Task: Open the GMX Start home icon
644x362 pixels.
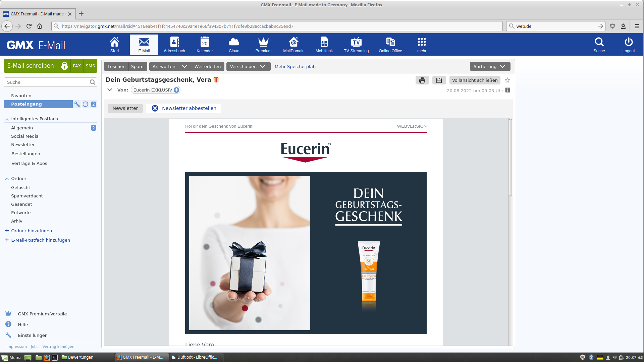Action: click(114, 45)
